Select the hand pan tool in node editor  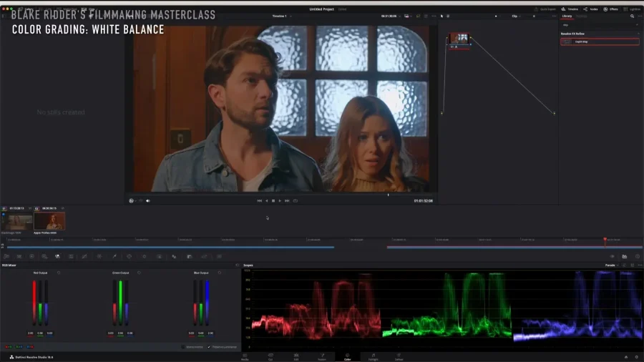coord(448,16)
